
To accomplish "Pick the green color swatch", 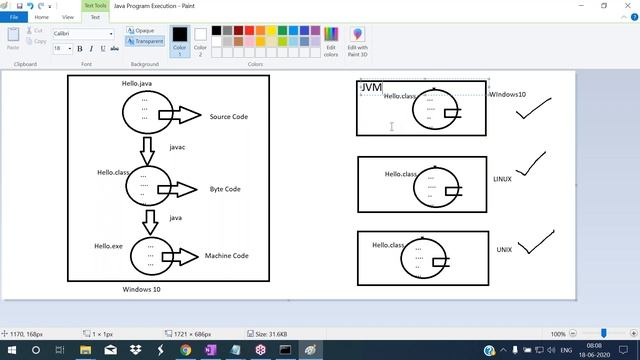I will tap(282, 30).
